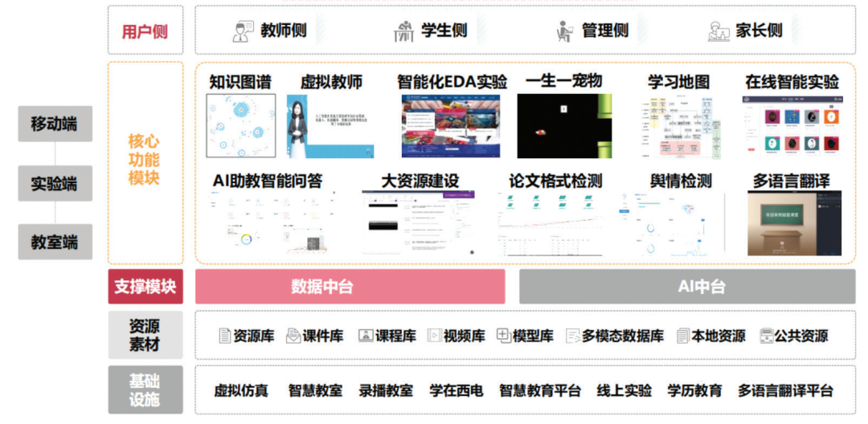Open the 知识图谱 thumbnail
The width and height of the screenshot is (868, 424).
[241, 126]
